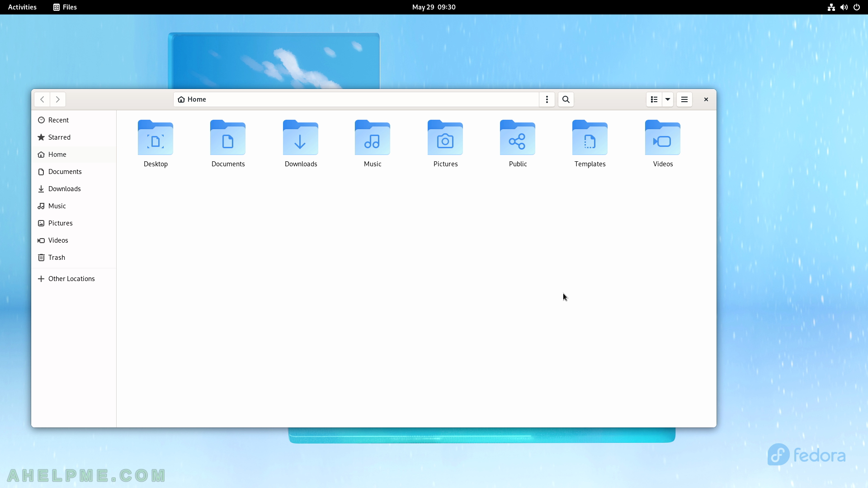
Task: Click the Desktop folder label
Action: (x=156, y=164)
